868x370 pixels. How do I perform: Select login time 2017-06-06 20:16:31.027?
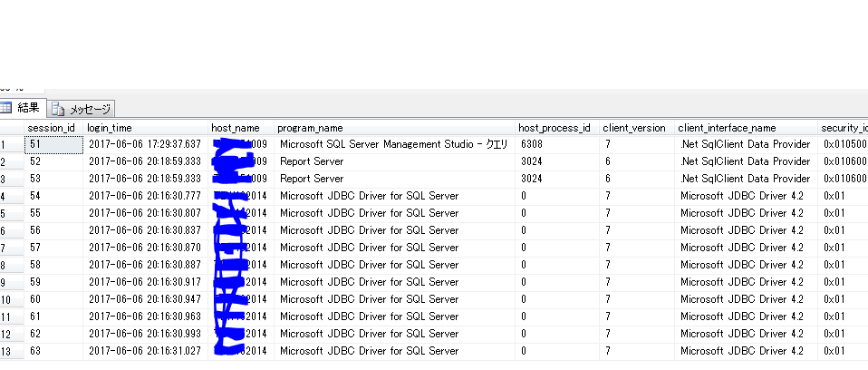click(x=146, y=351)
